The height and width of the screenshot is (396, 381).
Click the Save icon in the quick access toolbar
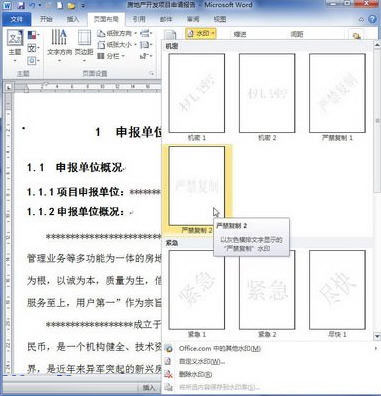click(x=21, y=5)
